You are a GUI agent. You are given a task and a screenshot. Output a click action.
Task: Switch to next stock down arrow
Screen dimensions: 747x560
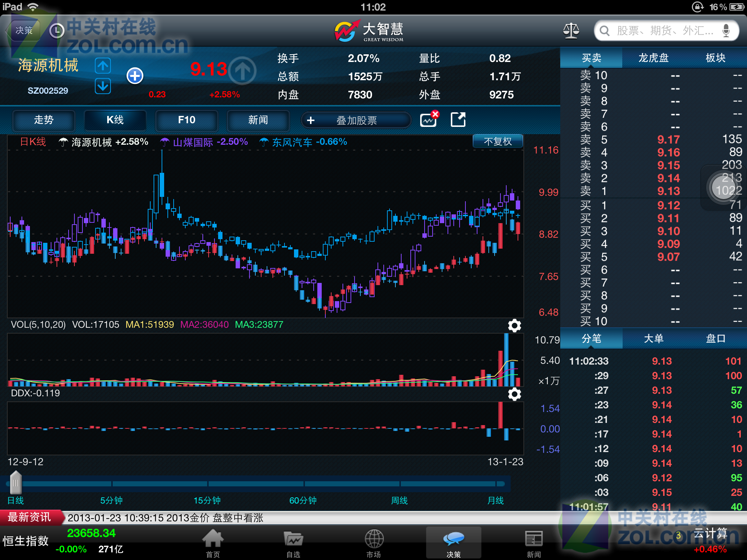pyautogui.click(x=103, y=86)
